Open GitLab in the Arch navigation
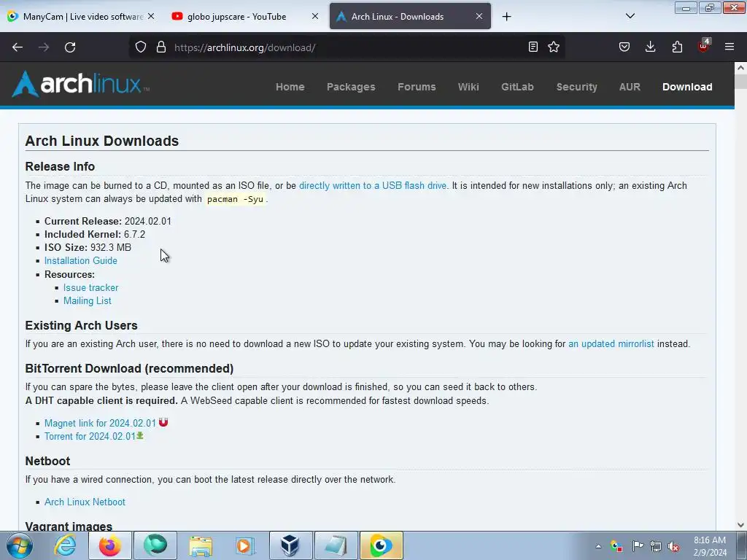 point(517,87)
